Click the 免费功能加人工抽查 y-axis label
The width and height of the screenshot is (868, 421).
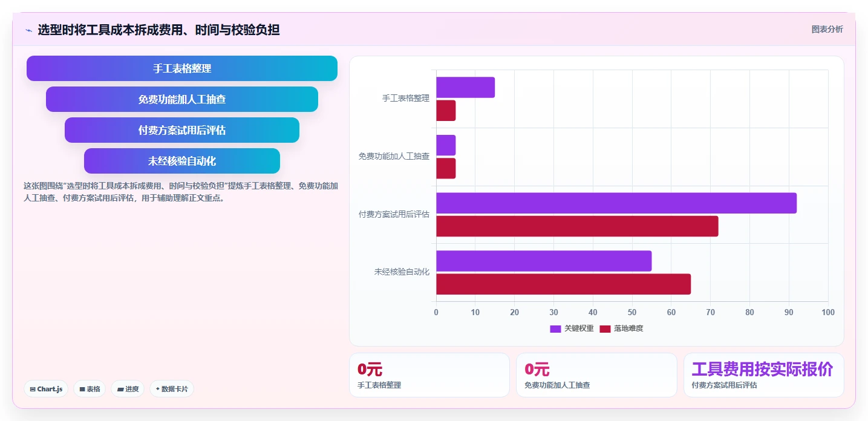click(394, 156)
